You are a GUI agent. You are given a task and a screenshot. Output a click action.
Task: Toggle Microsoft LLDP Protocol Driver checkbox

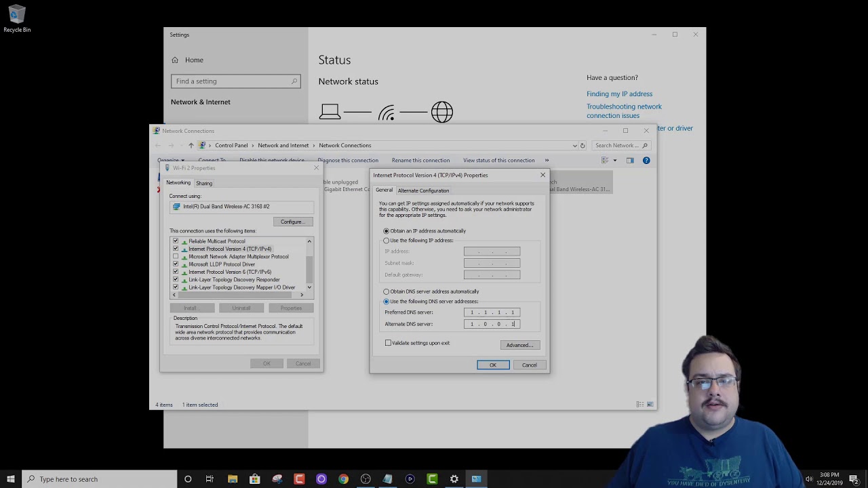176,264
